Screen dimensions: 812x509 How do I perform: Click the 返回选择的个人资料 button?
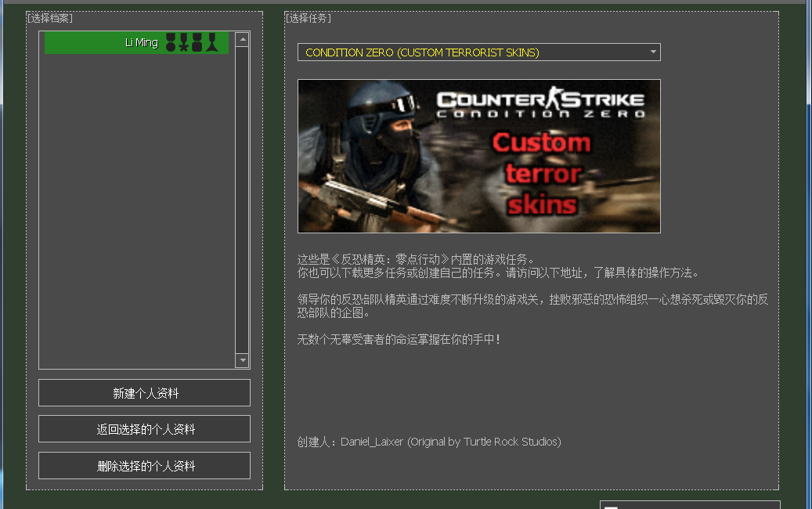144,428
